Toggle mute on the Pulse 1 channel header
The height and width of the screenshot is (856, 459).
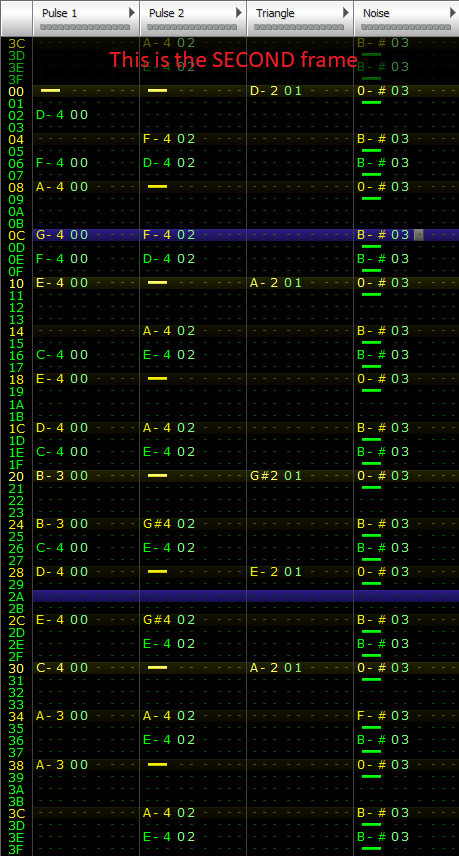(x=59, y=13)
